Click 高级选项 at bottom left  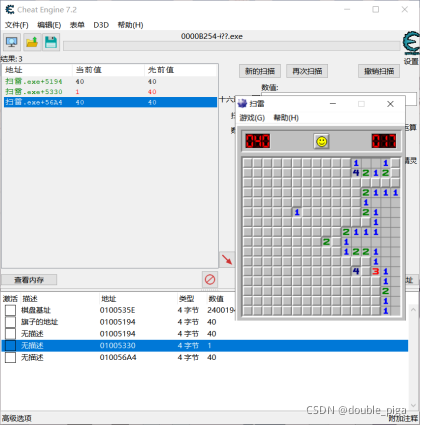click(x=17, y=418)
